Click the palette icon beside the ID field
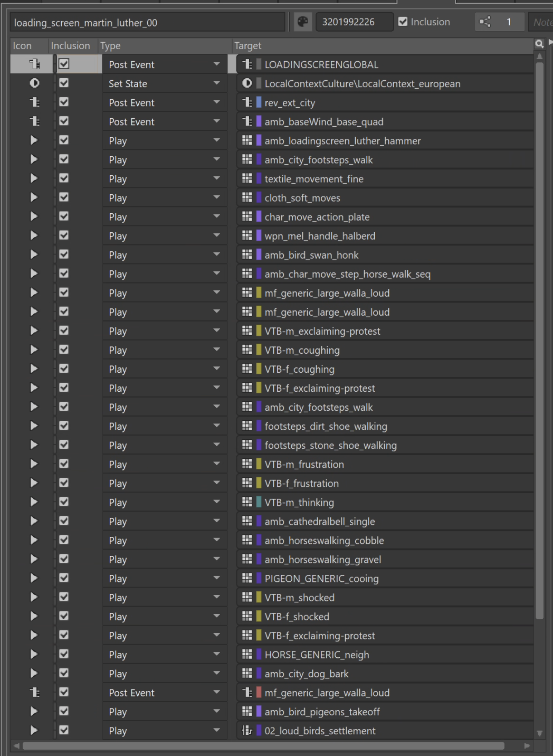The image size is (553, 756). 302,22
